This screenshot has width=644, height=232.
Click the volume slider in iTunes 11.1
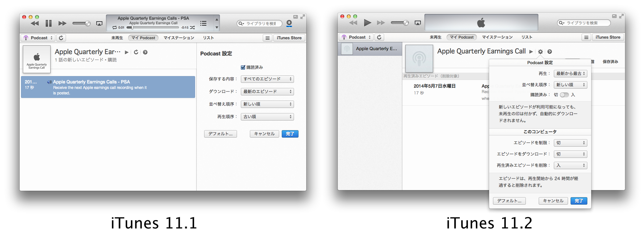point(81,24)
